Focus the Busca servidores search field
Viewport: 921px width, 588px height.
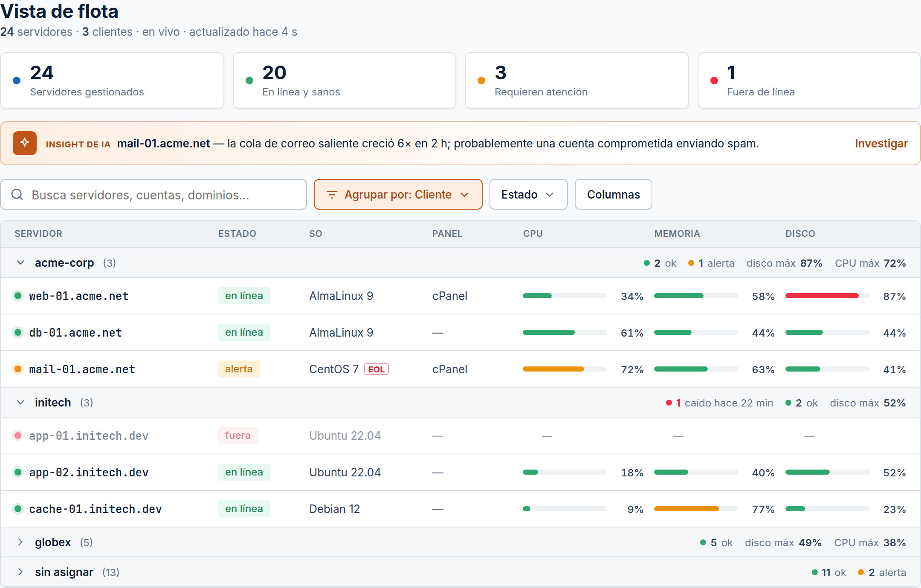point(153,194)
